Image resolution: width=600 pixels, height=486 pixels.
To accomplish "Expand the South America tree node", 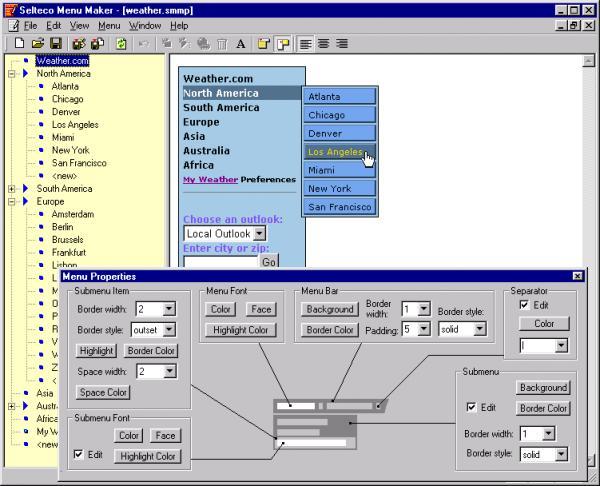I will [x=12, y=189].
